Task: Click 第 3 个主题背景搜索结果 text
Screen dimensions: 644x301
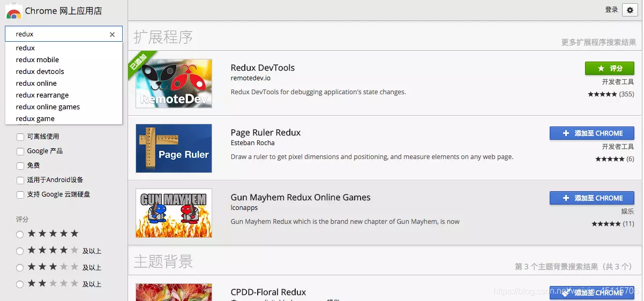Action: coord(574,267)
